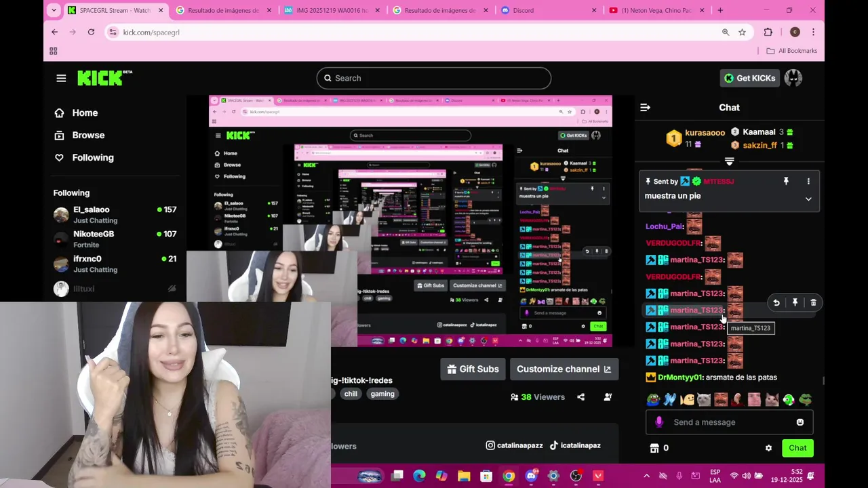Select the white cat quick emote
868x488 pixels.
(704, 400)
